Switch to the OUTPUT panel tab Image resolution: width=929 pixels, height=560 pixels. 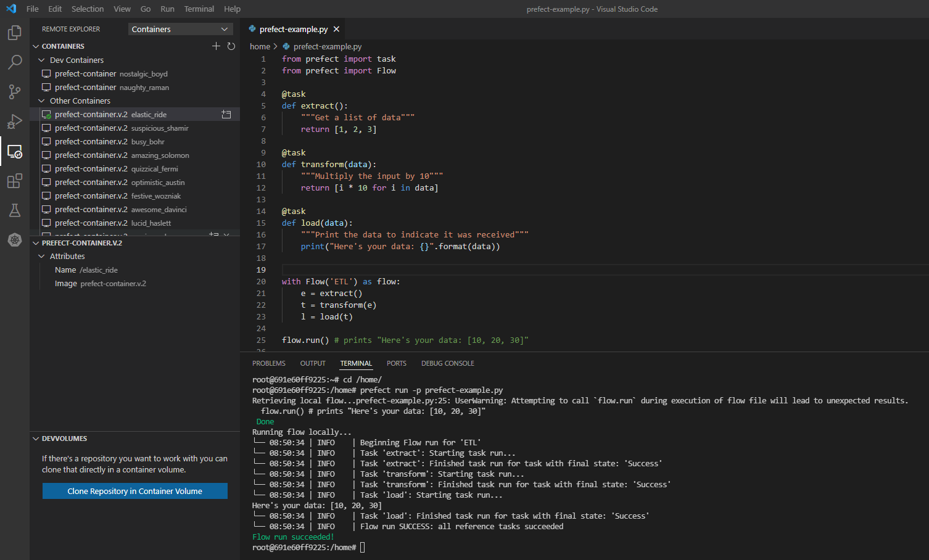313,363
